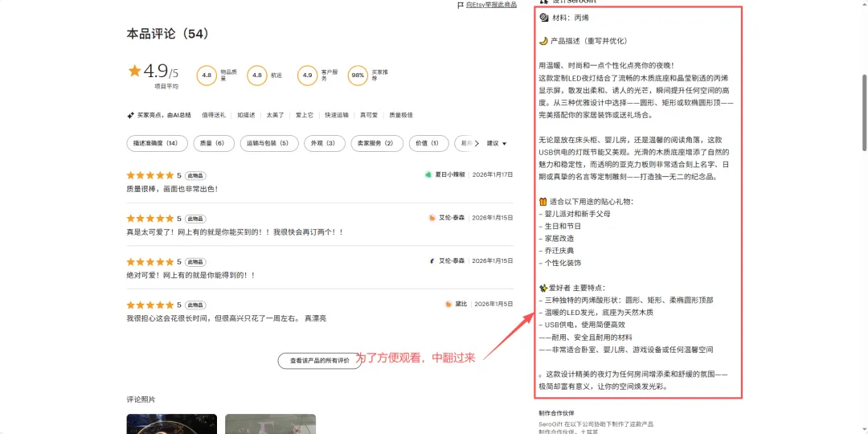Filter reviews by 价值（1）

(x=428, y=143)
